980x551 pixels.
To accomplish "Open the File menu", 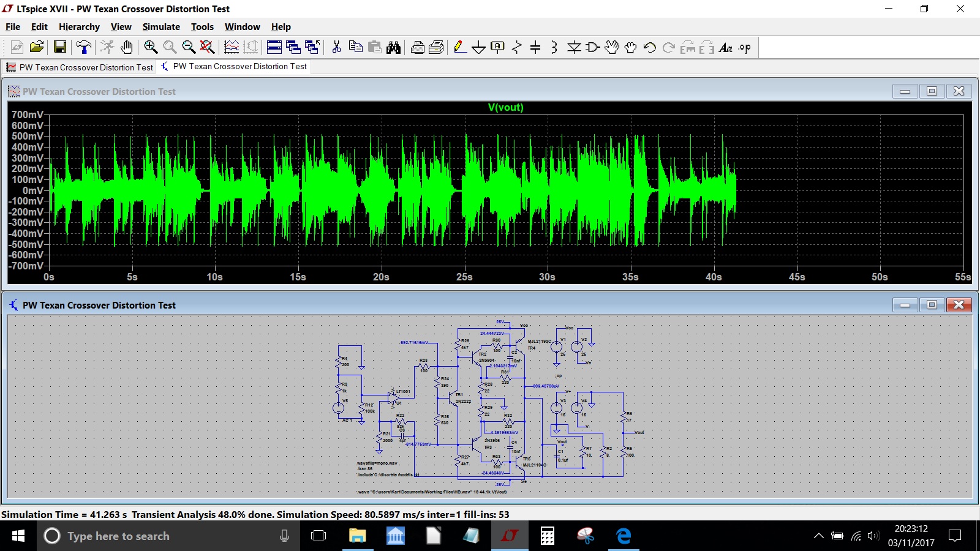I will click(13, 27).
